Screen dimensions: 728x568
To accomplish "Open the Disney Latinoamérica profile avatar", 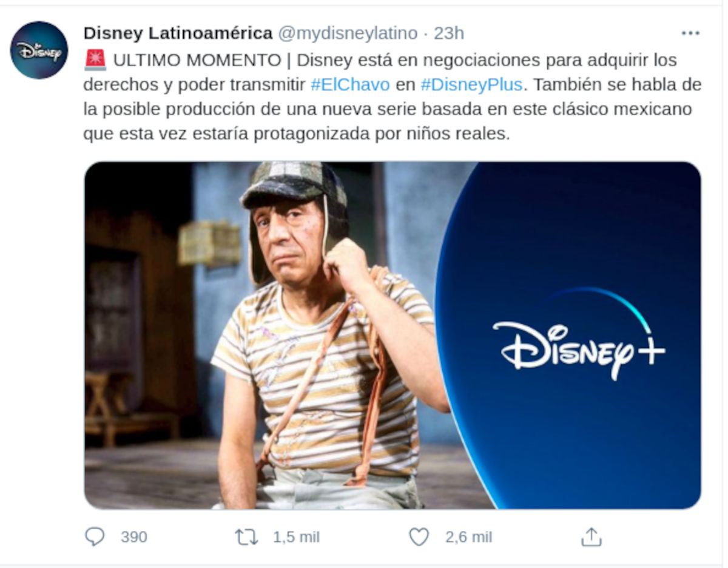I will (39, 50).
